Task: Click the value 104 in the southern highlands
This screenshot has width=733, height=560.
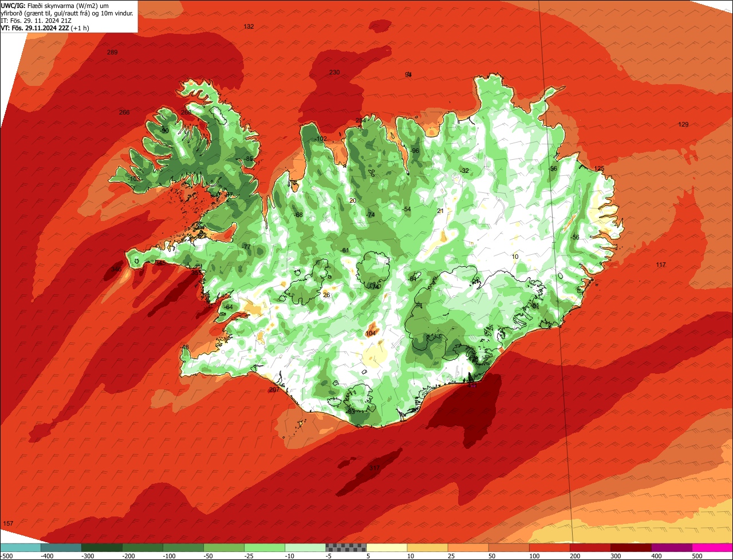Action: click(371, 334)
